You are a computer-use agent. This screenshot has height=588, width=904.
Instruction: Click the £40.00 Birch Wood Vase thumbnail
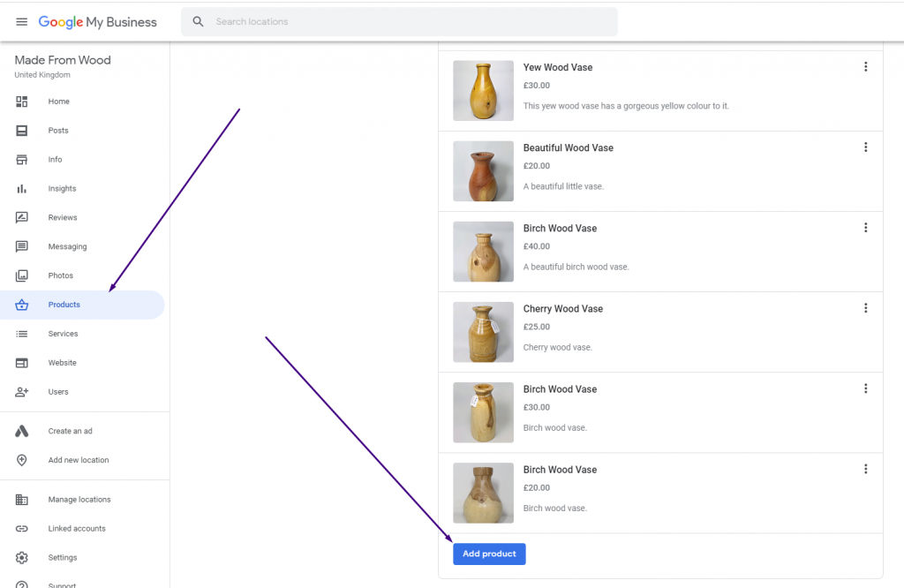tap(483, 252)
